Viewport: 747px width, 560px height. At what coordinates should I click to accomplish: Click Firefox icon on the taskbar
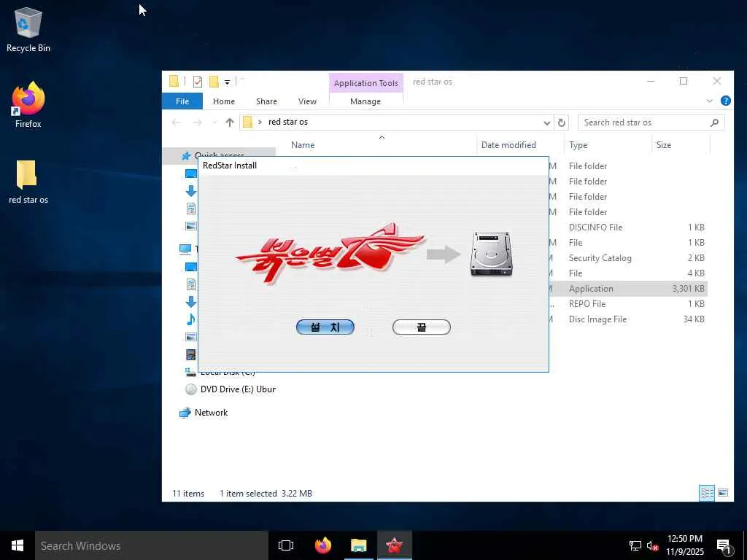click(x=323, y=545)
